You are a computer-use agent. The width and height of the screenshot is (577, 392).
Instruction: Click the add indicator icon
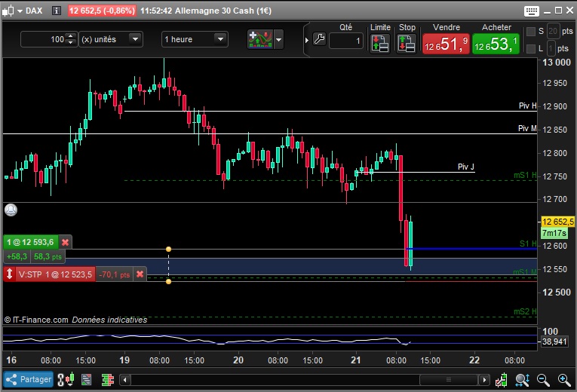point(260,39)
